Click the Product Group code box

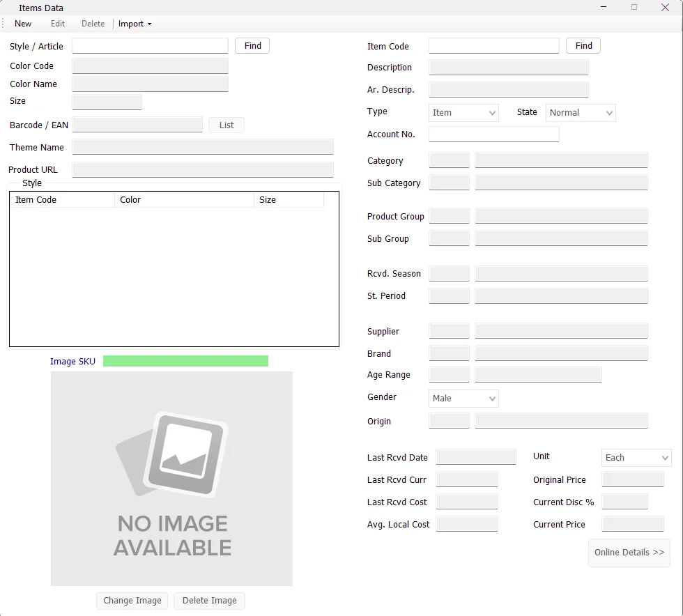coord(449,216)
